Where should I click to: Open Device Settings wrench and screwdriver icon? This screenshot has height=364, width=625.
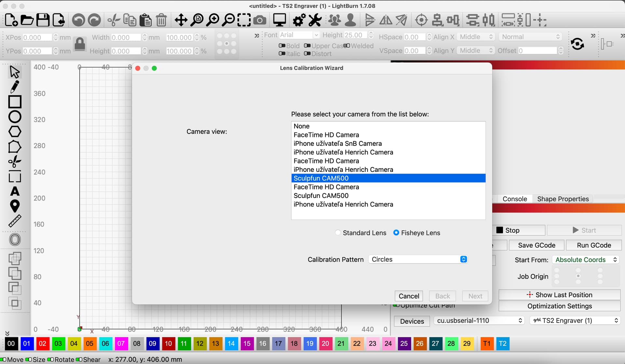[315, 20]
